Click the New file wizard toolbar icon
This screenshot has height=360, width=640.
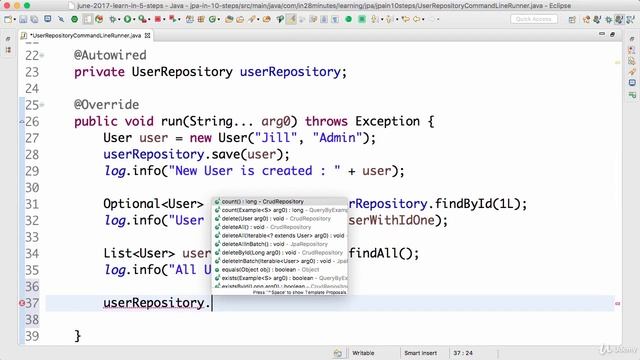pyautogui.click(x=8, y=19)
